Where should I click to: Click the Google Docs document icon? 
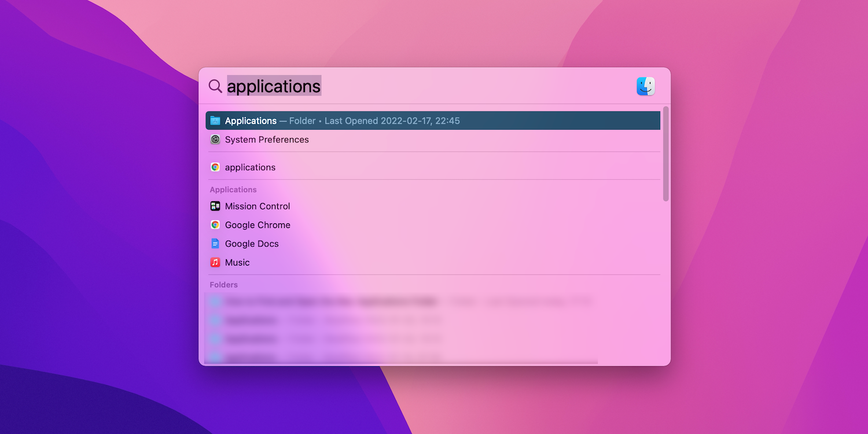click(x=215, y=244)
